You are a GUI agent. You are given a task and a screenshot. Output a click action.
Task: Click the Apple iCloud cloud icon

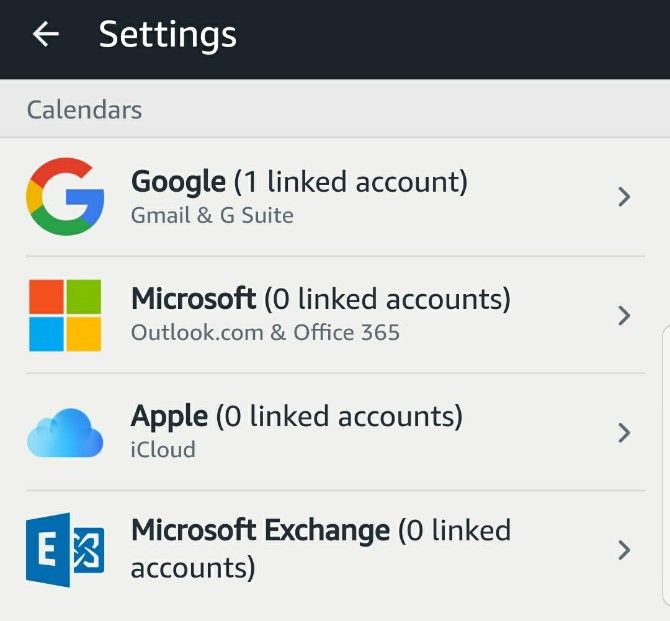[65, 433]
